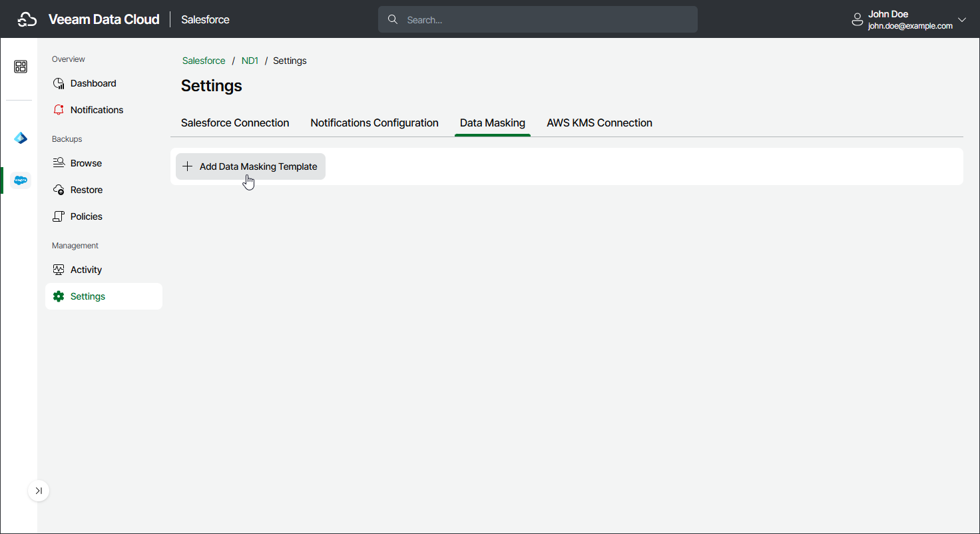Click the user profile avatar icon
This screenshot has height=534, width=980.
pyautogui.click(x=857, y=20)
